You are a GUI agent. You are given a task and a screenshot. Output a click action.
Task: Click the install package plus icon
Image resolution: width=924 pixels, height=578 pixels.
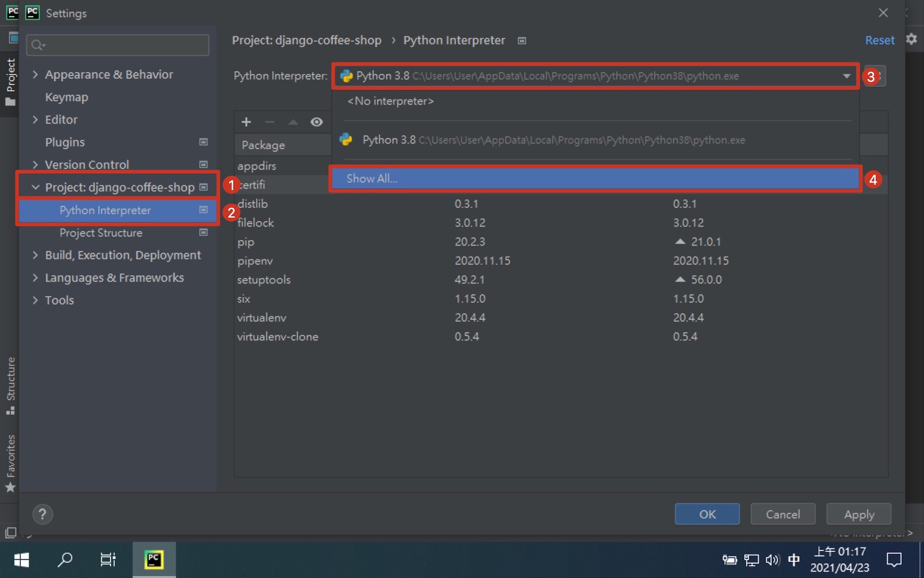tap(246, 122)
